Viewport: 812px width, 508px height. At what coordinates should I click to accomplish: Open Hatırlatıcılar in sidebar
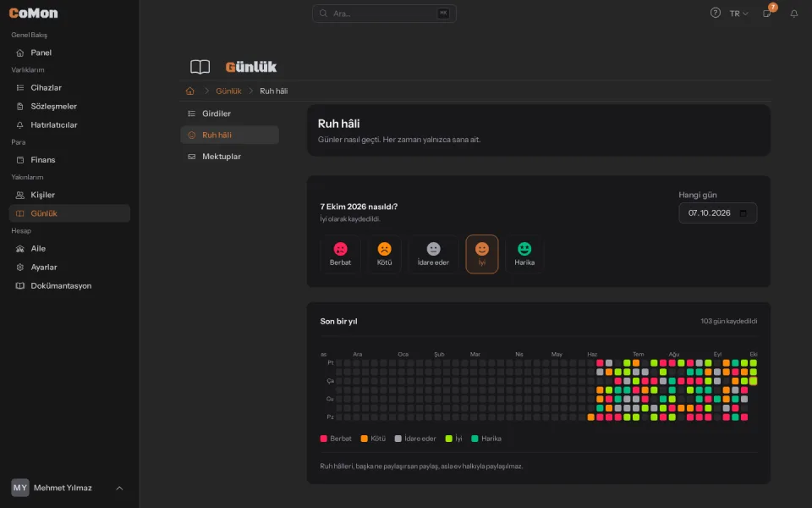tap(69, 125)
